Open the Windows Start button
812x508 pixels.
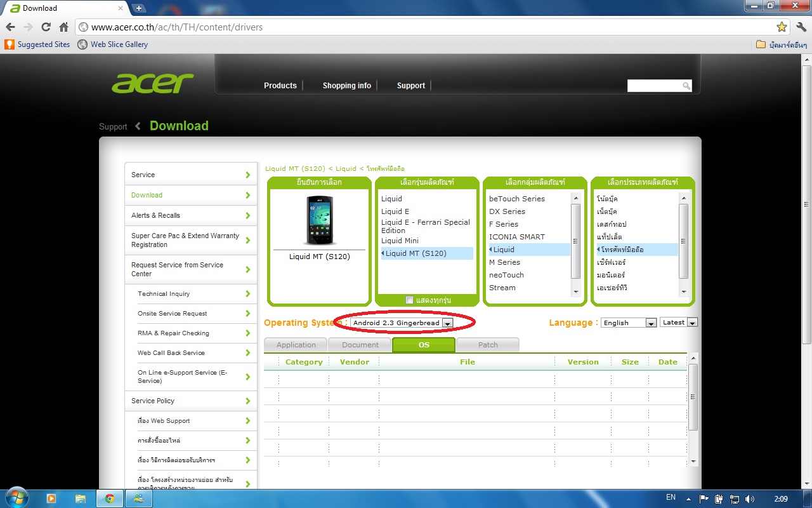(16, 498)
